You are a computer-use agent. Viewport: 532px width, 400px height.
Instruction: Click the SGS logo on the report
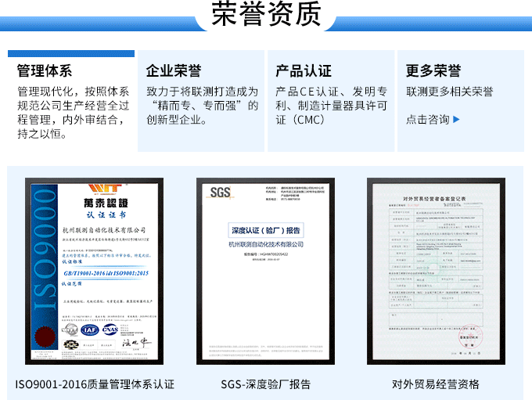click(221, 193)
